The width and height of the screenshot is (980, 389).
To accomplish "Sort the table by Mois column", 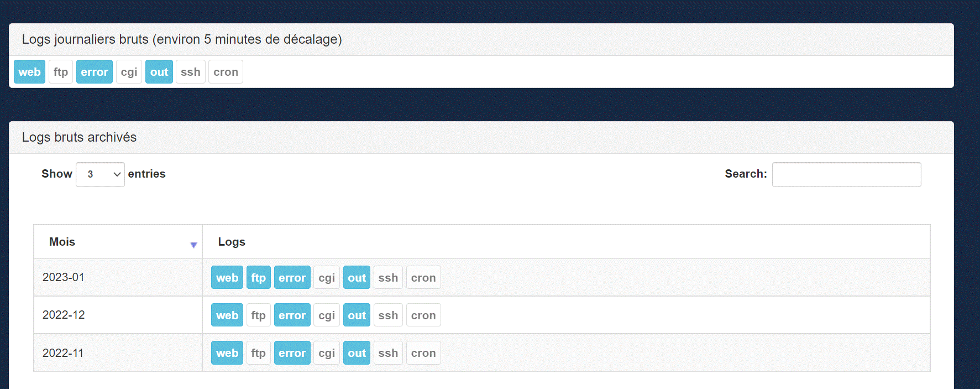I will click(x=118, y=242).
